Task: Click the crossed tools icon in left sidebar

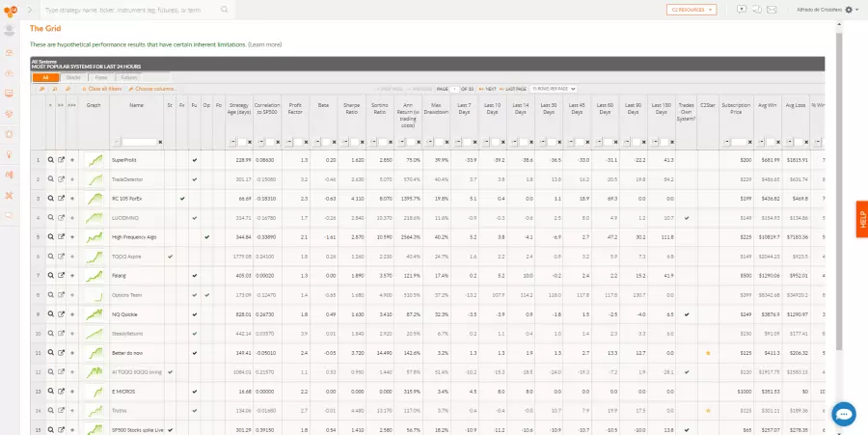Action: pyautogui.click(x=9, y=196)
